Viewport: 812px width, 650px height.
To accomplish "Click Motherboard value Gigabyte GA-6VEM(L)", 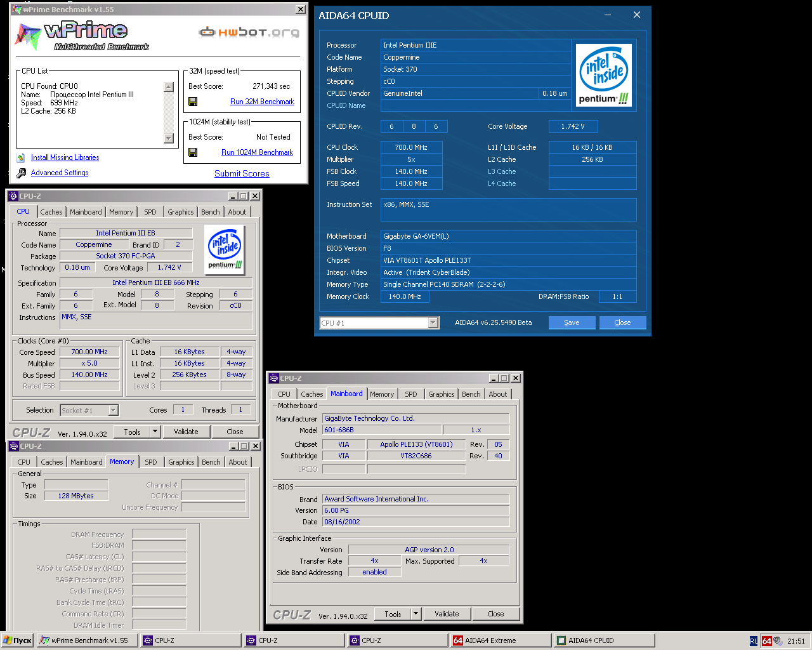I will point(508,236).
